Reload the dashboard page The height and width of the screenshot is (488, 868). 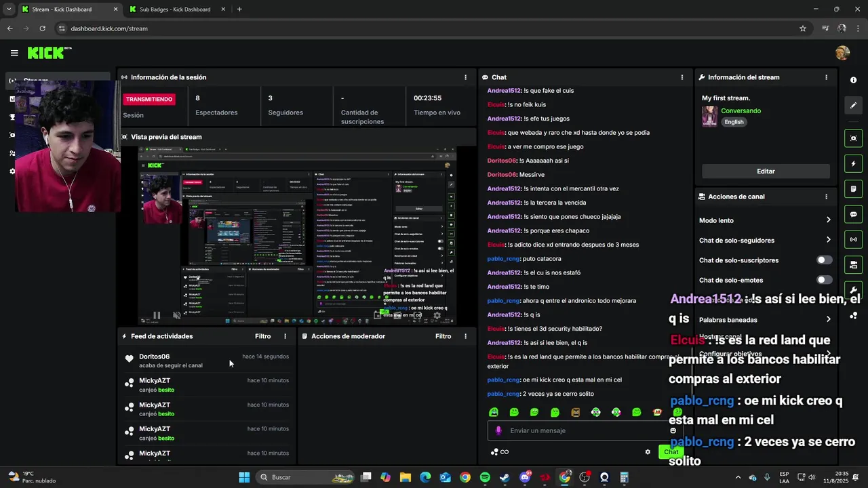(42, 28)
